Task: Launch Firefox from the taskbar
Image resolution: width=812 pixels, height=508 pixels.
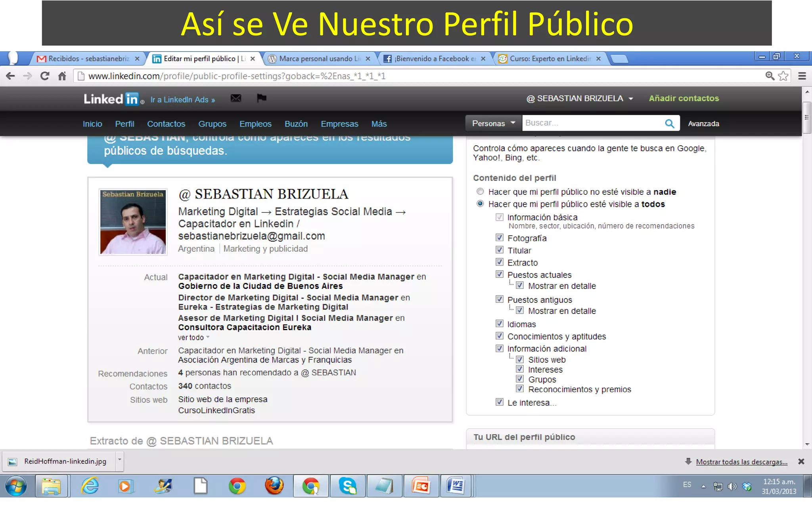Action: point(274,486)
